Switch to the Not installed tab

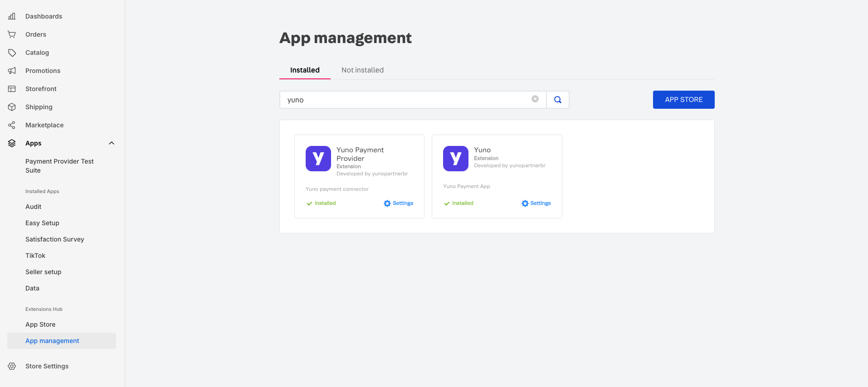tap(362, 70)
